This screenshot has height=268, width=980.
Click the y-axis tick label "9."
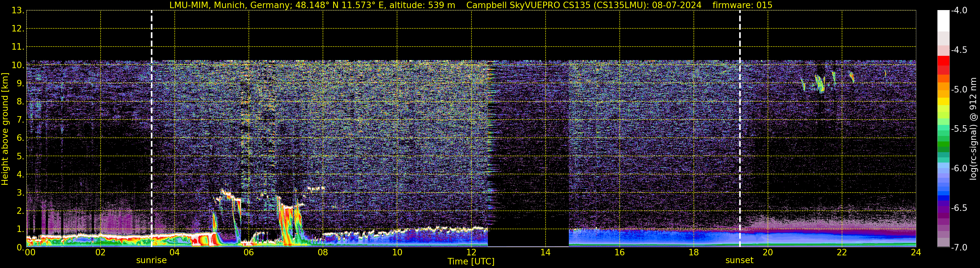[20, 83]
